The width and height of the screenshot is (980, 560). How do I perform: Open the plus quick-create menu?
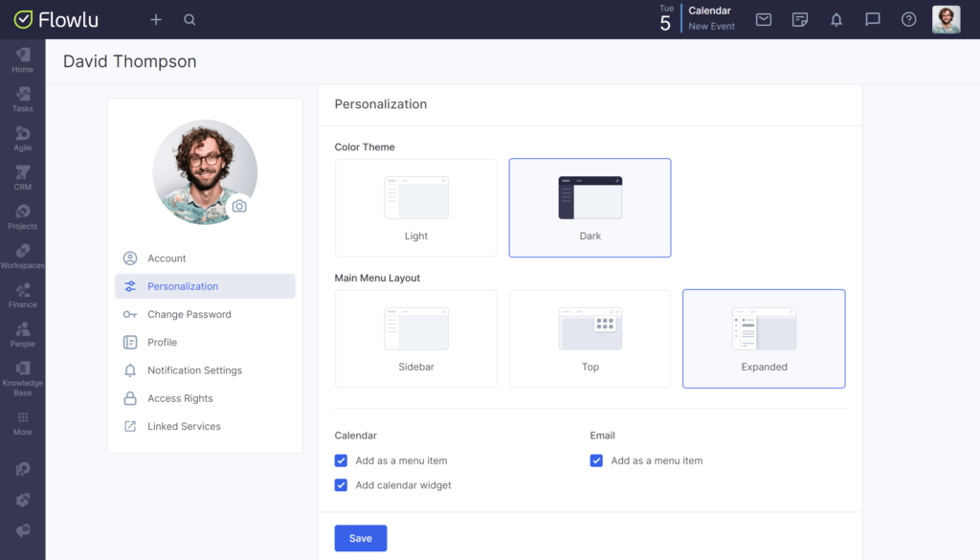(156, 20)
